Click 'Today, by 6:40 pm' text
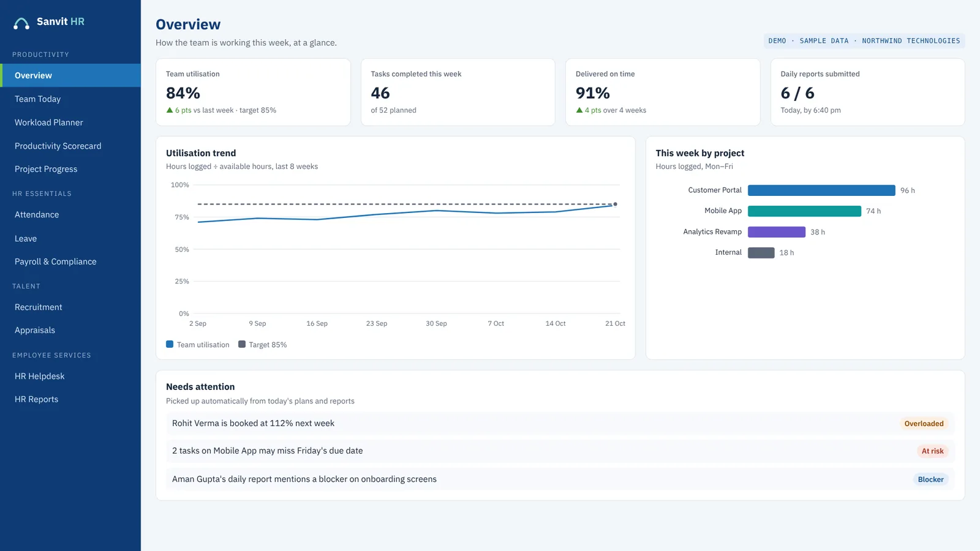The image size is (980, 551). pos(810,110)
